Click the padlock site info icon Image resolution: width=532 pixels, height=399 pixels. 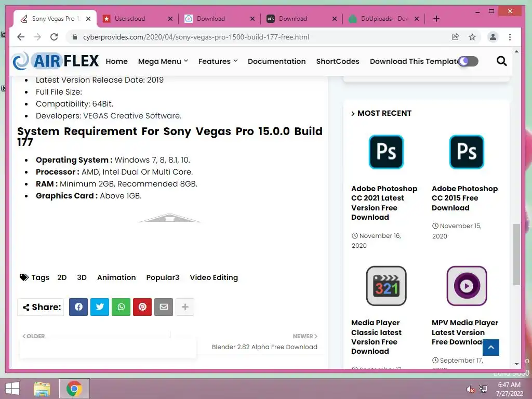(75, 37)
